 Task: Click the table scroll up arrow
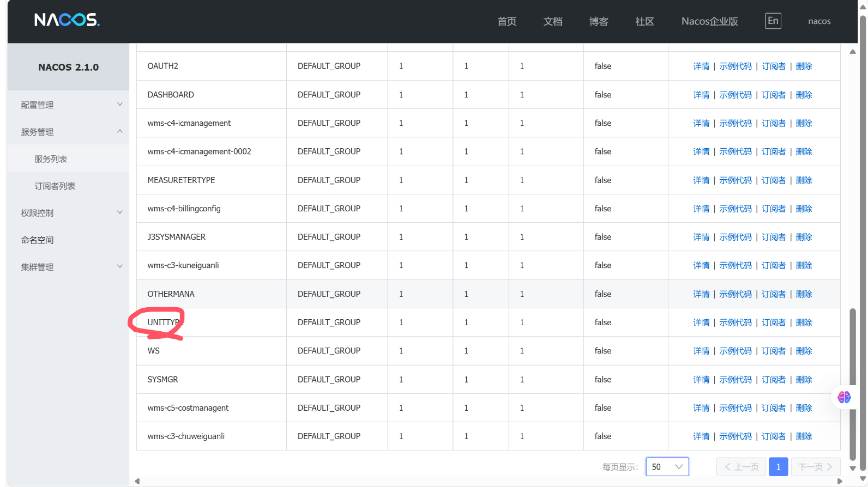pyautogui.click(x=853, y=52)
